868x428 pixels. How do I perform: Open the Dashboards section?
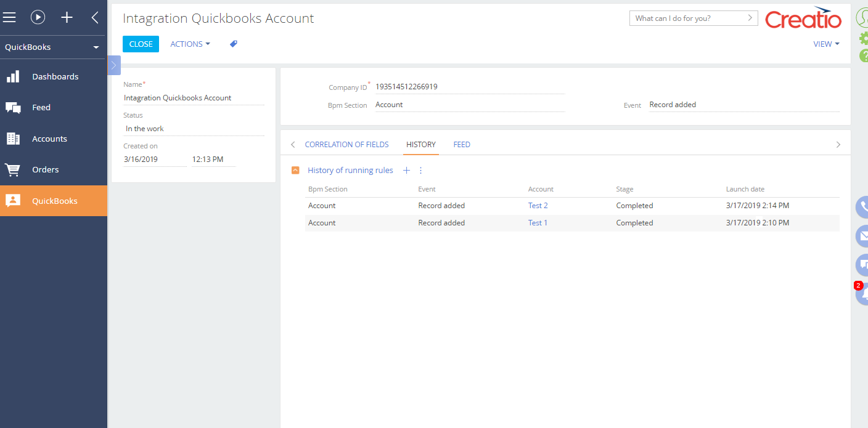(x=55, y=76)
